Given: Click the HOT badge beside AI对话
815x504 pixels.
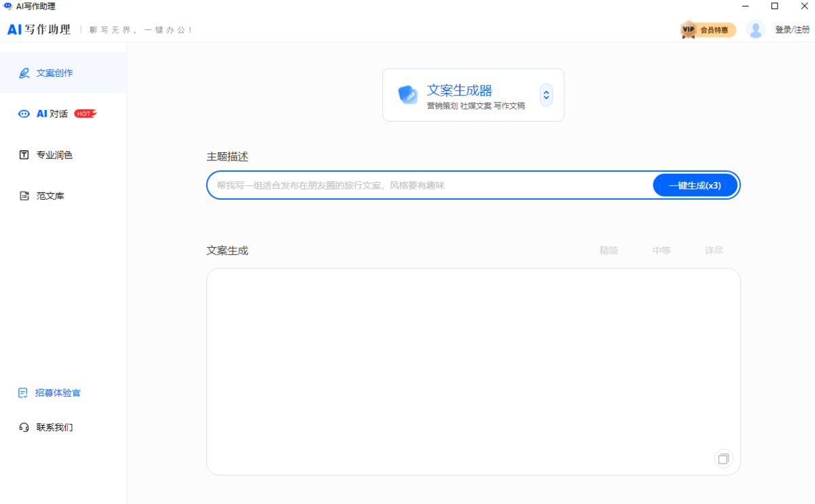Looking at the screenshot, I should tap(86, 113).
